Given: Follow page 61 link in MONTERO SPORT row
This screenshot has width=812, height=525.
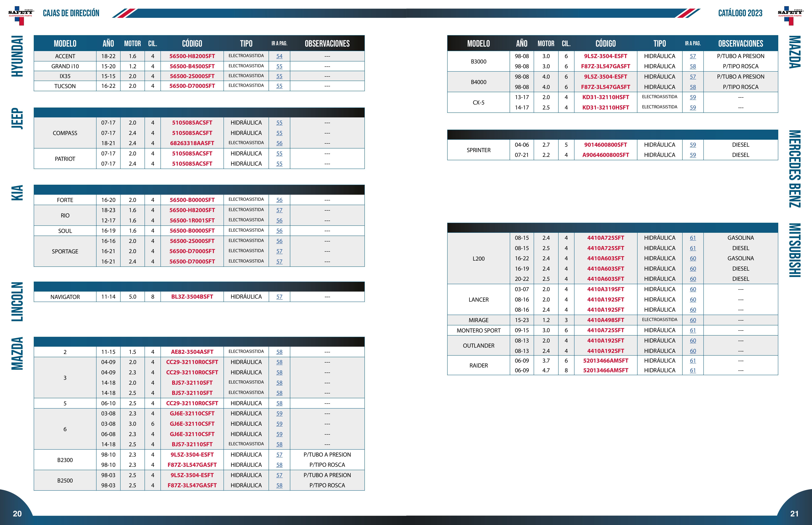Looking at the screenshot, I should pos(693,330).
